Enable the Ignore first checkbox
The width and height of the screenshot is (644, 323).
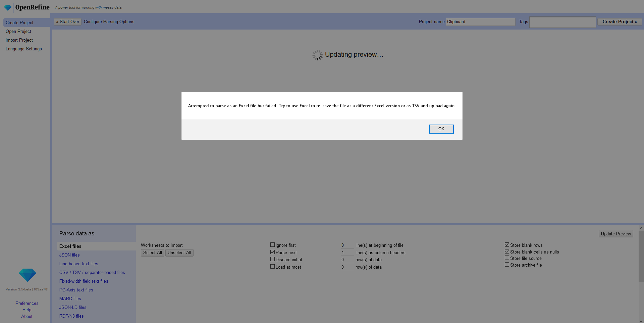coord(272,245)
